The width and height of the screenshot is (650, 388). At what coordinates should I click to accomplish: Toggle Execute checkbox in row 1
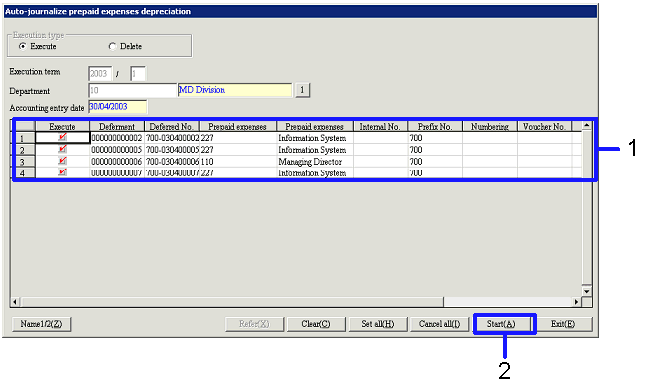click(63, 137)
